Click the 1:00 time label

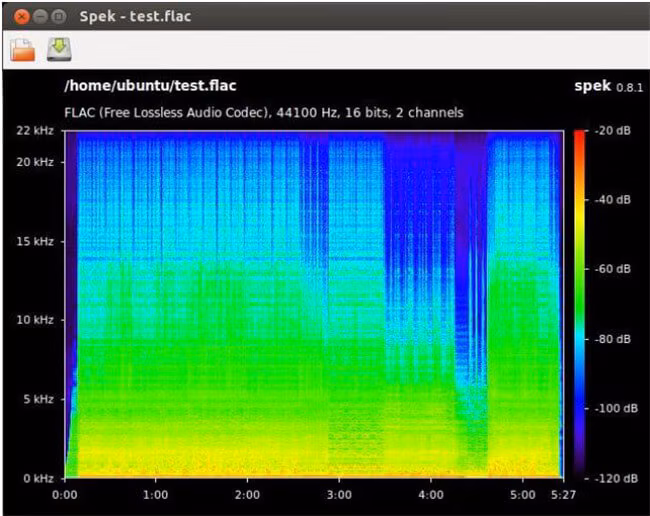point(155,495)
